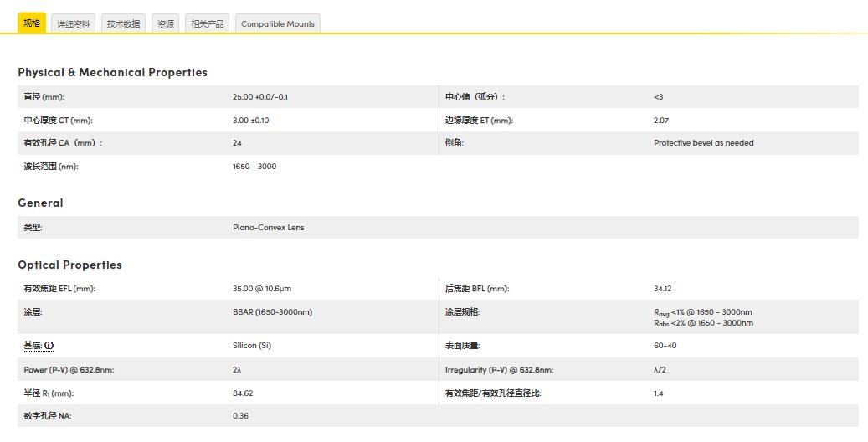
Task: Click the Silicon (Si) substrate value
Action: [x=251, y=346]
